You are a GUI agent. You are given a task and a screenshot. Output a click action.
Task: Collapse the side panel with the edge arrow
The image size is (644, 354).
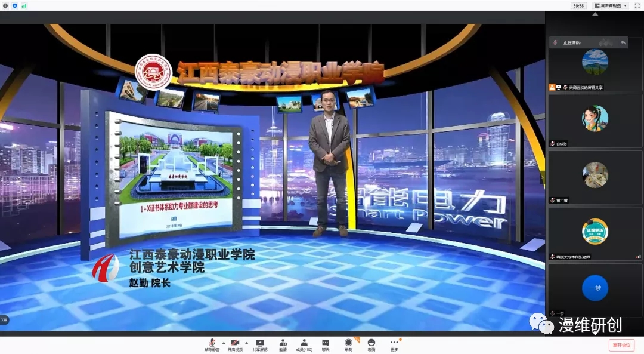pos(542,178)
